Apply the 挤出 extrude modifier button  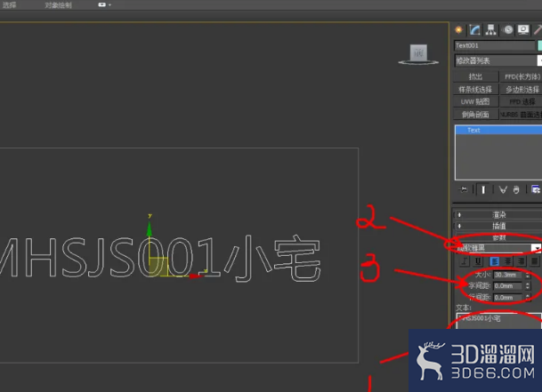coord(475,76)
